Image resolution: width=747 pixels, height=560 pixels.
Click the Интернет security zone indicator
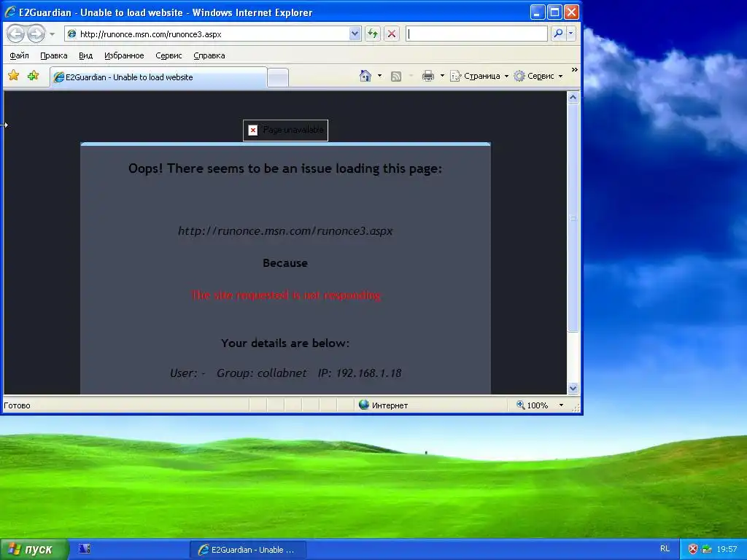(384, 405)
